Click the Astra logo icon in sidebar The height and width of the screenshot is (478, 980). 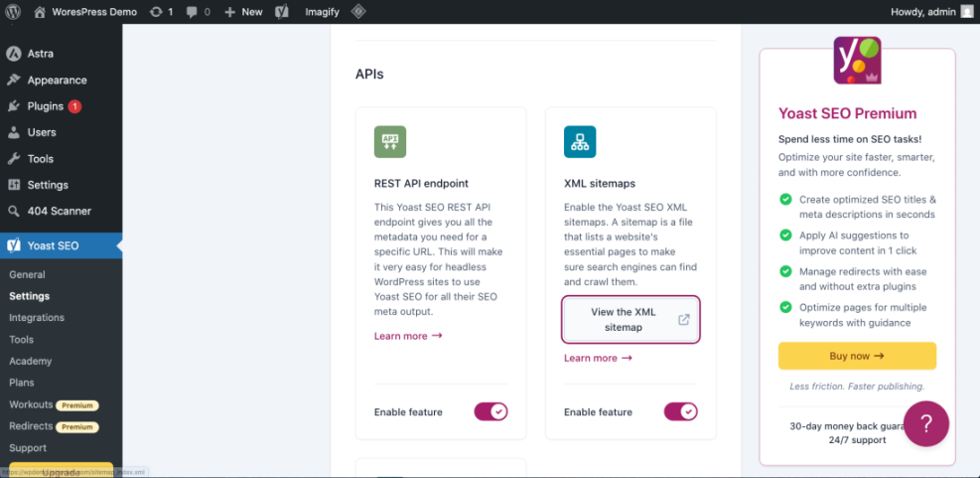[14, 54]
